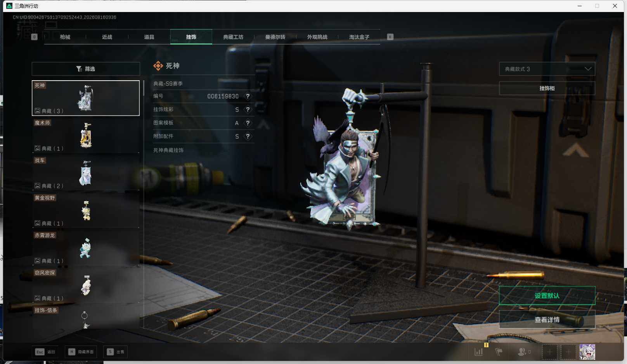The width and height of the screenshot is (627, 364).
Task: Switch to the 外观挑战 tab
Action: click(317, 37)
